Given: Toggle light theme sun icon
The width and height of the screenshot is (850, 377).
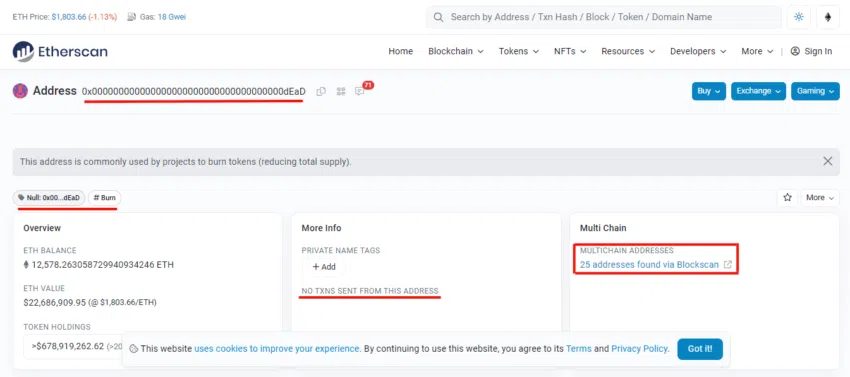Looking at the screenshot, I should point(799,17).
